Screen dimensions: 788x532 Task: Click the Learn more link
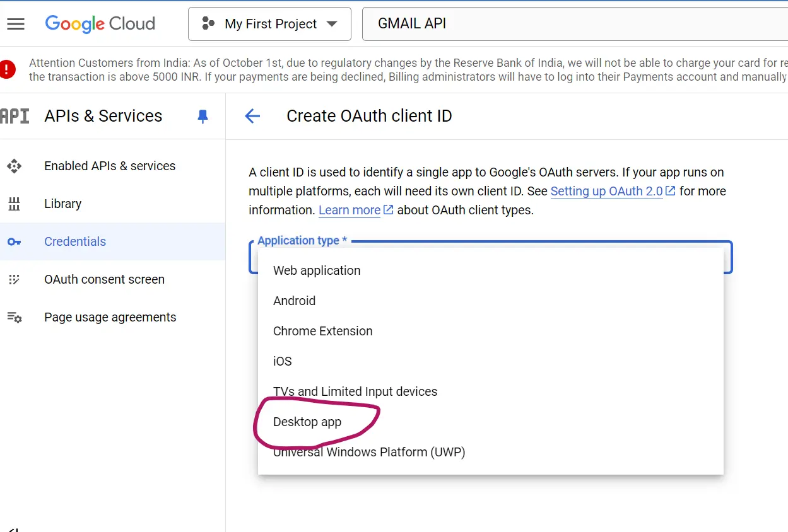(356, 210)
